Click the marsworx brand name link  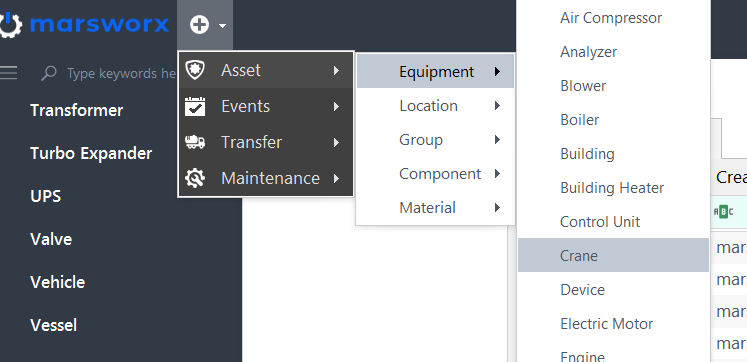pyautogui.click(x=99, y=24)
